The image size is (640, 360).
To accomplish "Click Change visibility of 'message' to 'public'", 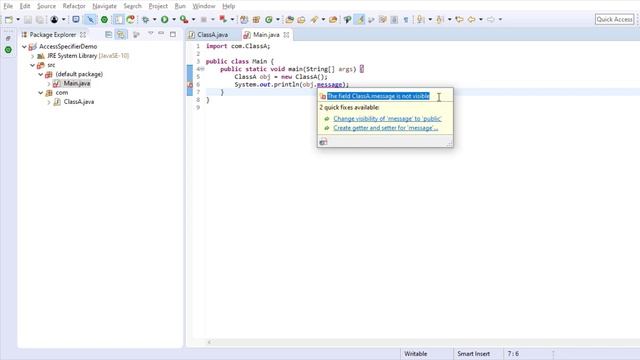I will point(387,119).
